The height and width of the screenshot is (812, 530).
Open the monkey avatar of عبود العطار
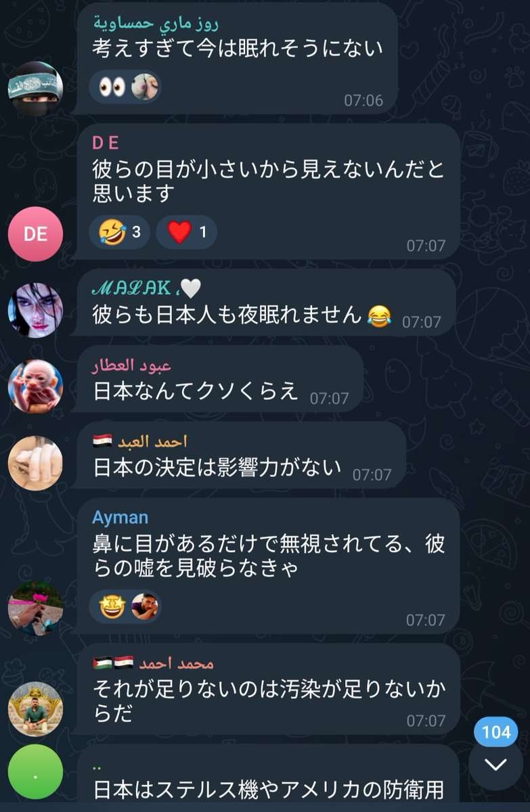[35, 386]
